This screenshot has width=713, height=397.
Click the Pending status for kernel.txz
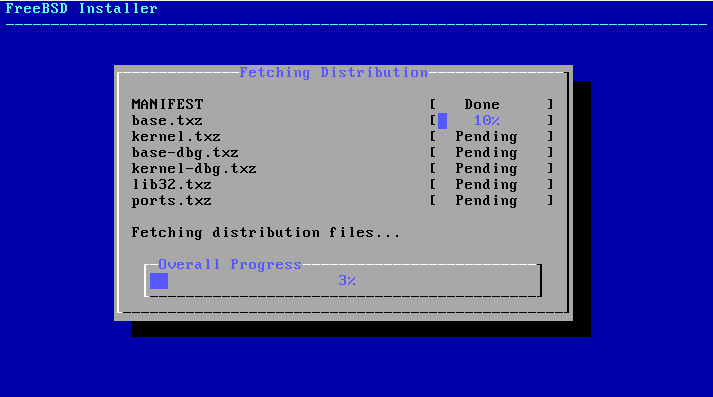(487, 136)
